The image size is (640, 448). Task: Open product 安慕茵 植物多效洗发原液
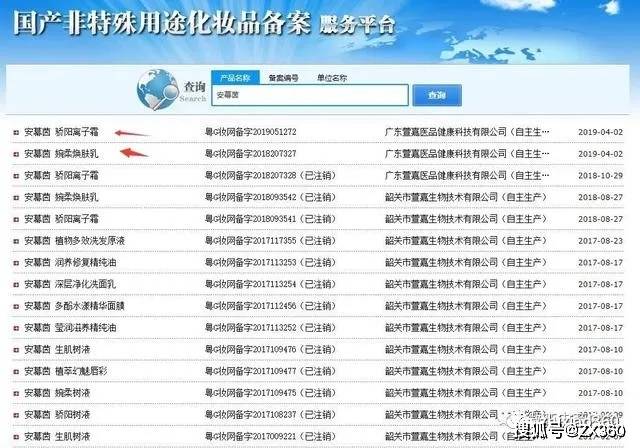74,241
